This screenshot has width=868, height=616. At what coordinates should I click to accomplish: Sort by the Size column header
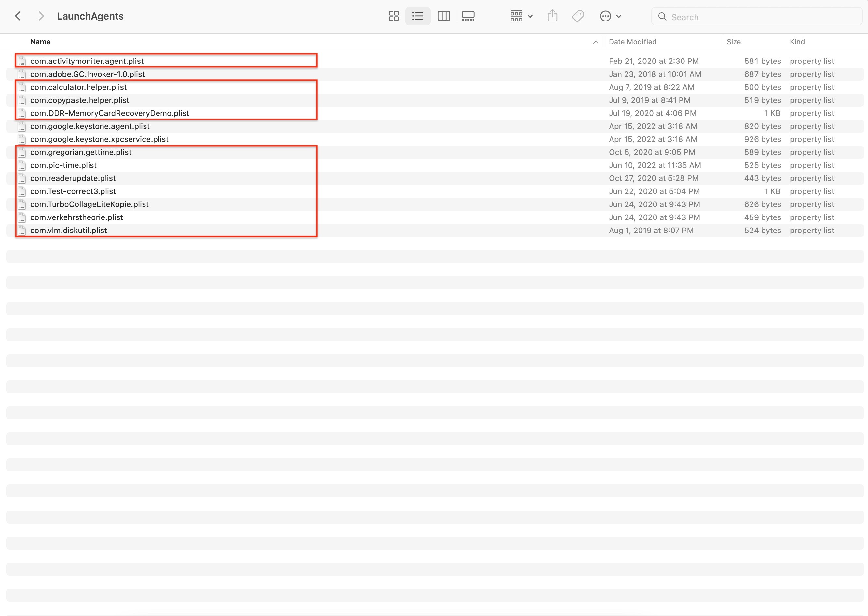tap(733, 42)
